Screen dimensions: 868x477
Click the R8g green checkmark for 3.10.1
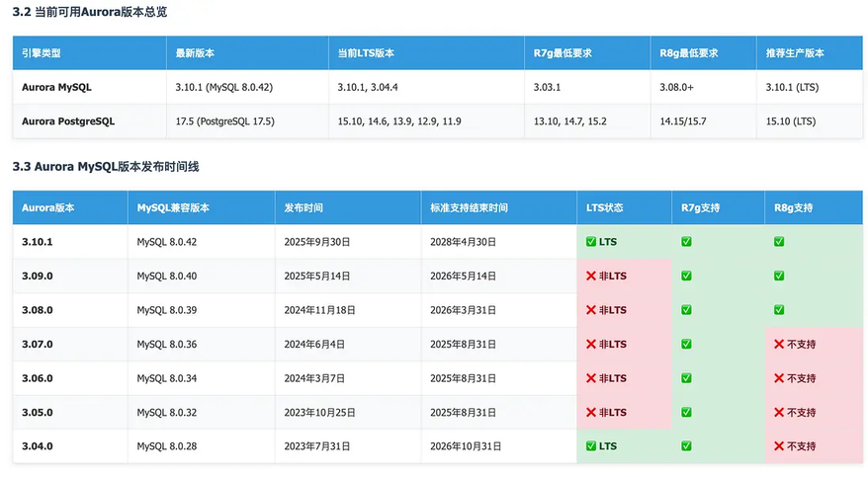(x=779, y=242)
